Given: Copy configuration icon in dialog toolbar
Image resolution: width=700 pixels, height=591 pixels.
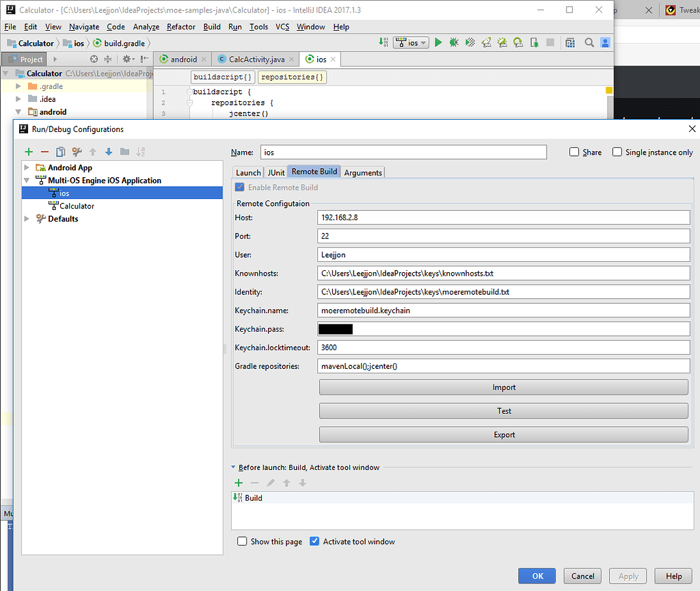Looking at the screenshot, I should [61, 152].
